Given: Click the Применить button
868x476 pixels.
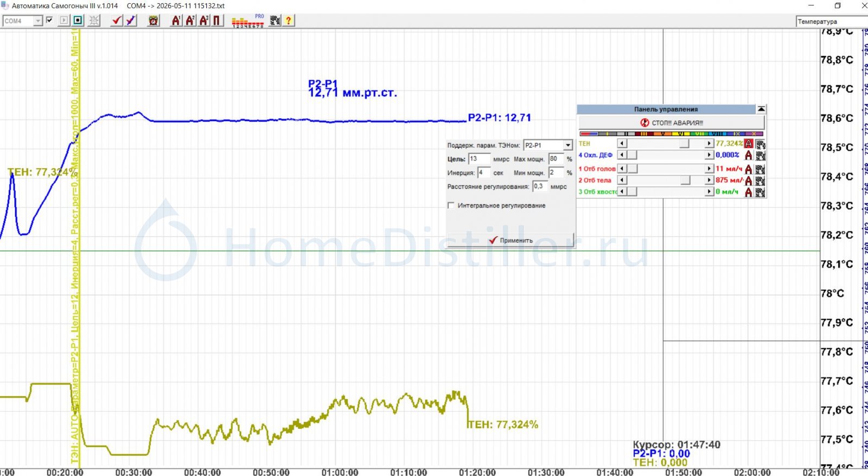Looking at the screenshot, I should (510, 240).
